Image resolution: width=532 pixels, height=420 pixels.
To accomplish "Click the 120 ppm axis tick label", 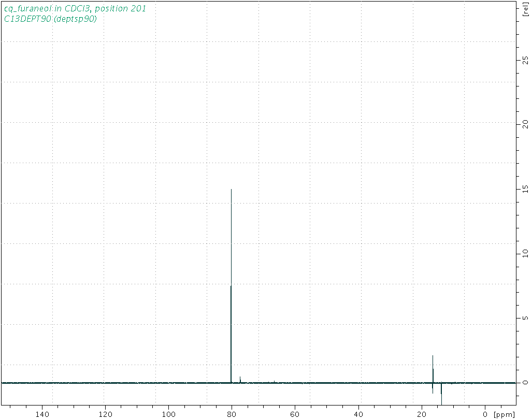I will (105, 414).
